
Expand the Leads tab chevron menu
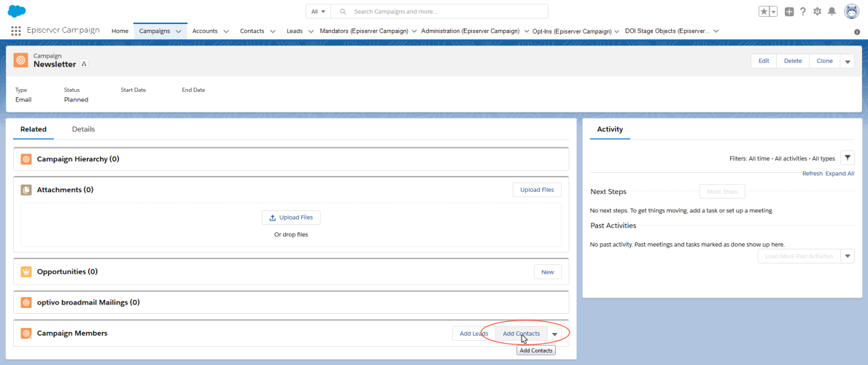(x=311, y=31)
